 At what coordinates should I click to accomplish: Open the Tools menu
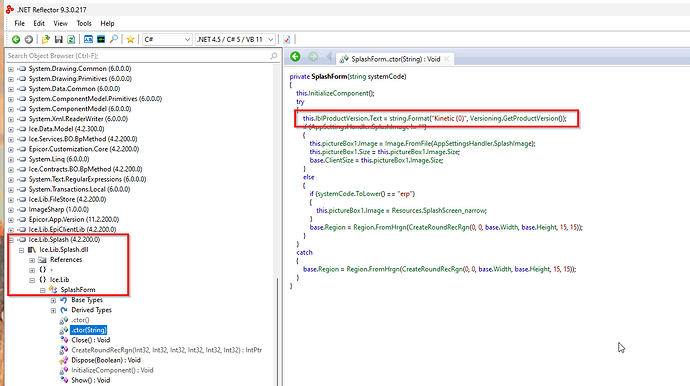[x=84, y=23]
